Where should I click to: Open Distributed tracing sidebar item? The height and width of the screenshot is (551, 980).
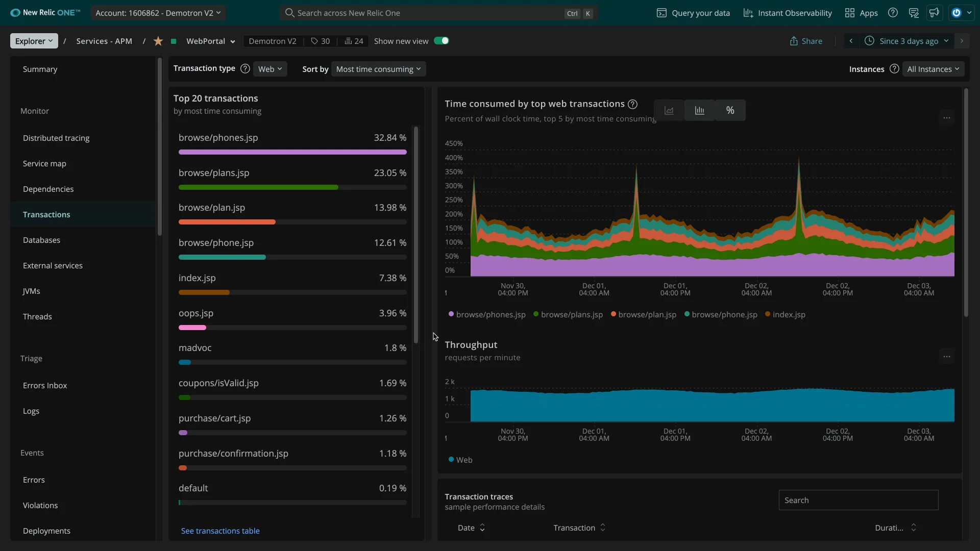(x=56, y=138)
